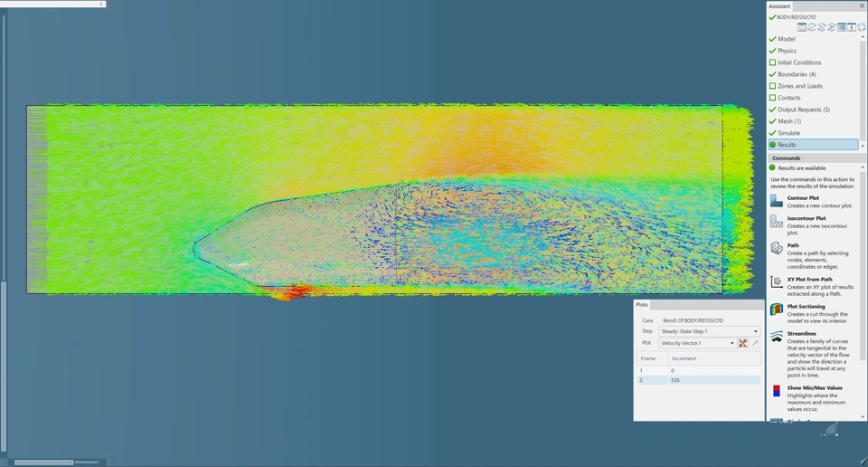Click the collapse arrow on the top-left panel
The height and width of the screenshot is (467, 868).
[x=101, y=4]
